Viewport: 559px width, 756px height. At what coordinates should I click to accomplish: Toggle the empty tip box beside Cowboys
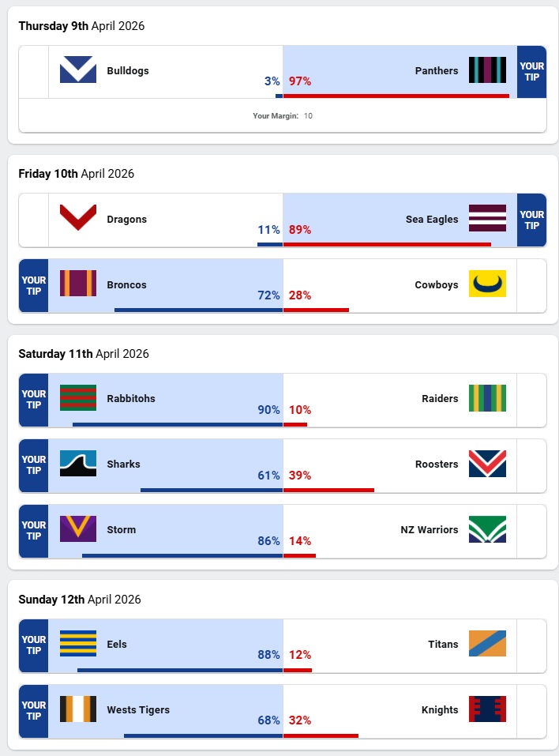click(x=531, y=285)
